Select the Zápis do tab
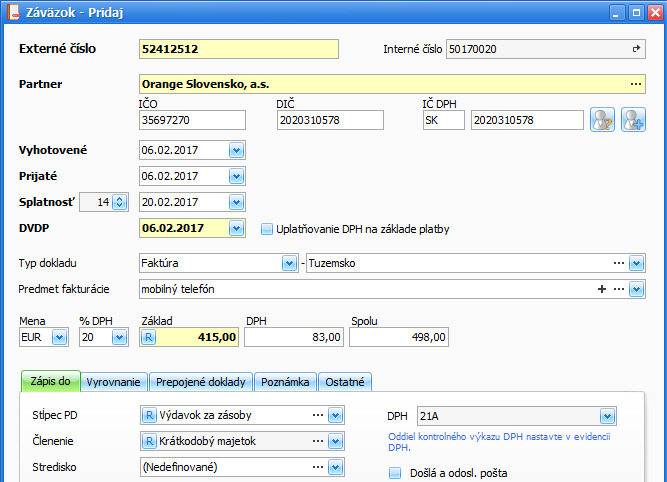This screenshot has width=667, height=482. coord(51,381)
